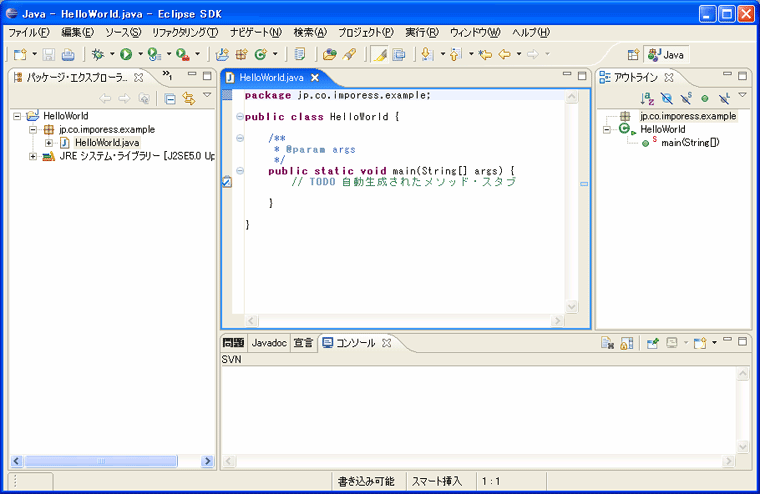Open the リファクタリング(T) menu
Screen dimensions: 760x494
(x=185, y=32)
